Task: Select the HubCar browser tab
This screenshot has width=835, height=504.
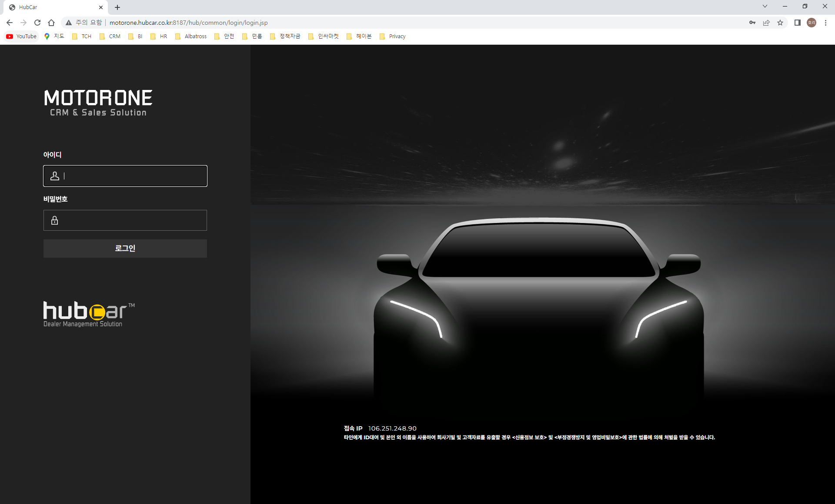Action: pyautogui.click(x=56, y=7)
